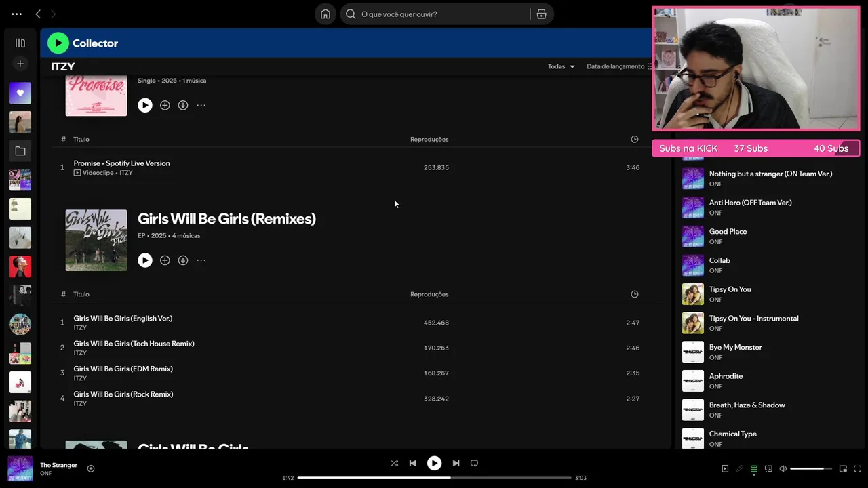The width and height of the screenshot is (868, 488).
Task: Open Girls Will Be Girls (Remixes) cover art
Action: 96,241
